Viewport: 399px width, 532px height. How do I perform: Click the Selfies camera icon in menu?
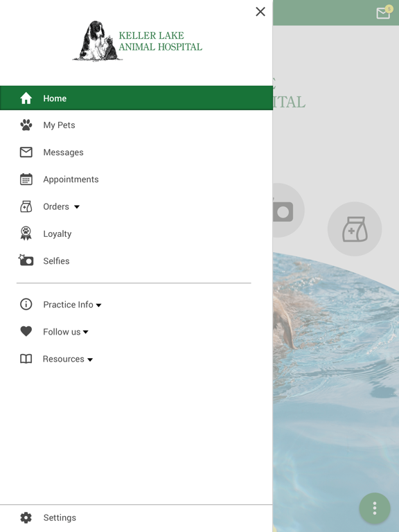coord(26,260)
